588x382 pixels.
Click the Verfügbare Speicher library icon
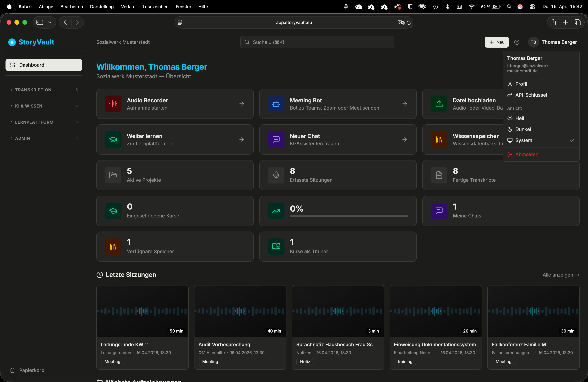click(x=113, y=247)
